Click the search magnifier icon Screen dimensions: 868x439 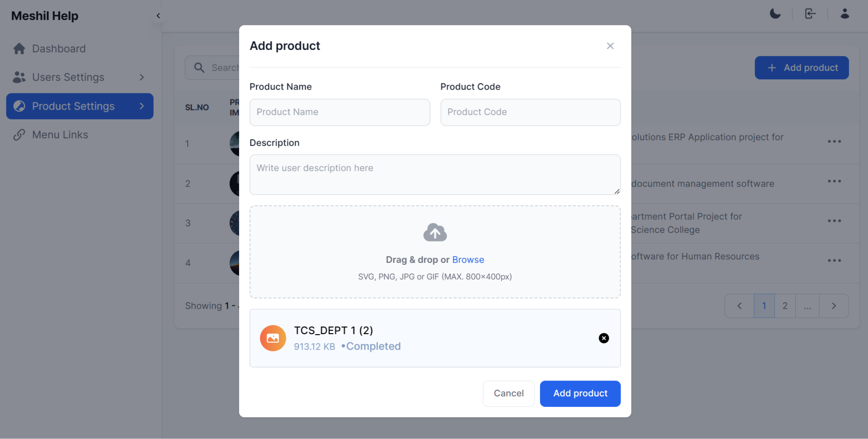[x=199, y=68]
